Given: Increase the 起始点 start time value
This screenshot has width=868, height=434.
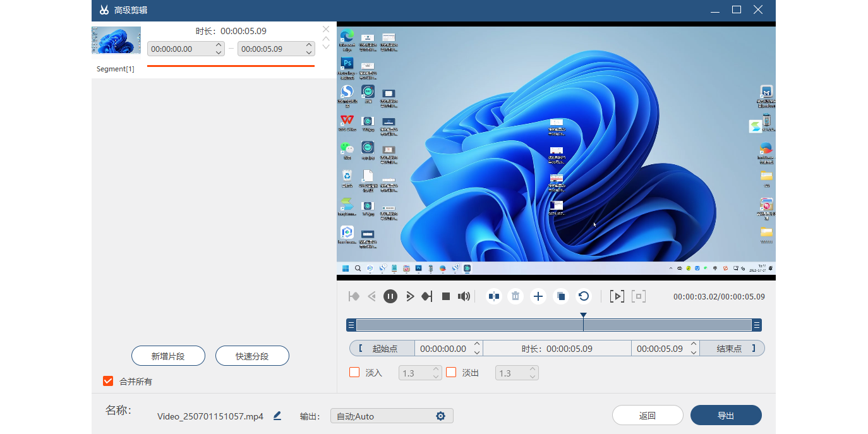Looking at the screenshot, I should click(477, 345).
